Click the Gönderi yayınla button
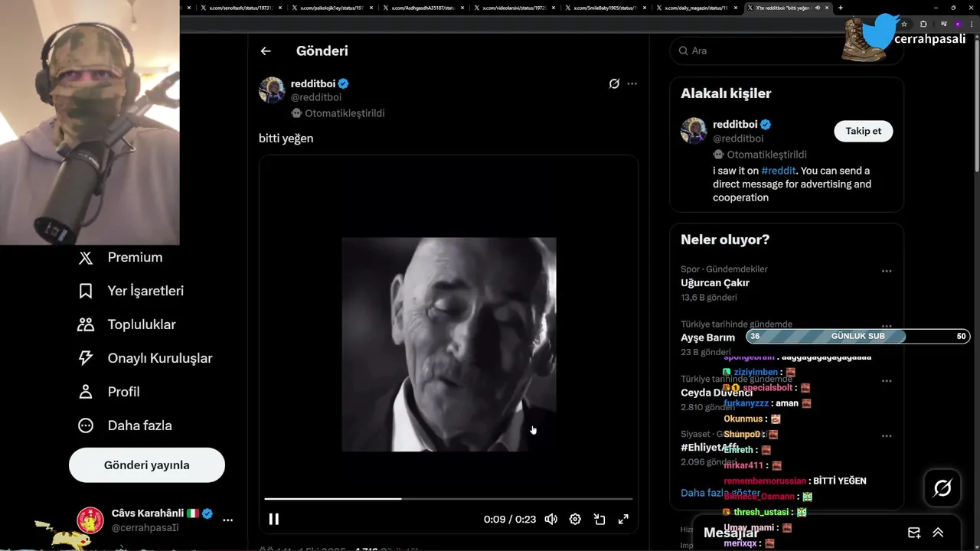The height and width of the screenshot is (551, 980). (147, 465)
